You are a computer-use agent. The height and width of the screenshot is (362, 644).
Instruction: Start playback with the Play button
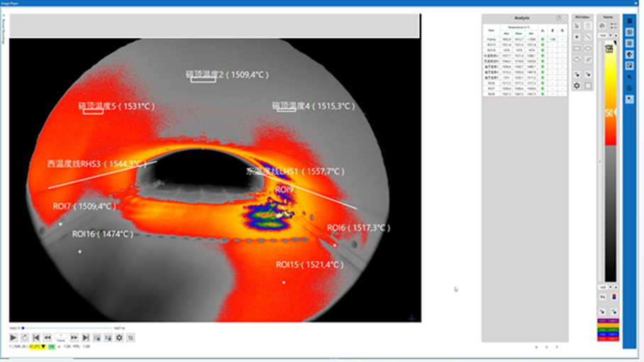coord(13,338)
